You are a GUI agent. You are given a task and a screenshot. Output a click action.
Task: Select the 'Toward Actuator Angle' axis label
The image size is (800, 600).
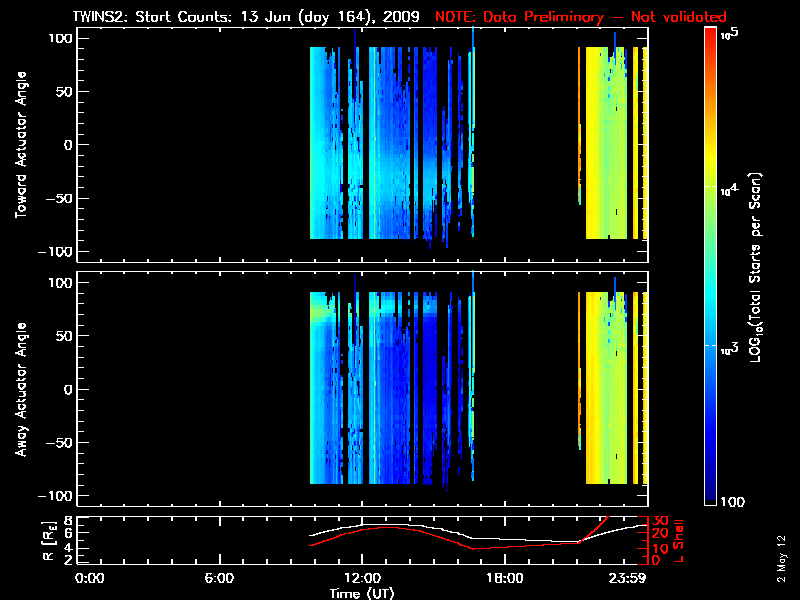coord(18,146)
